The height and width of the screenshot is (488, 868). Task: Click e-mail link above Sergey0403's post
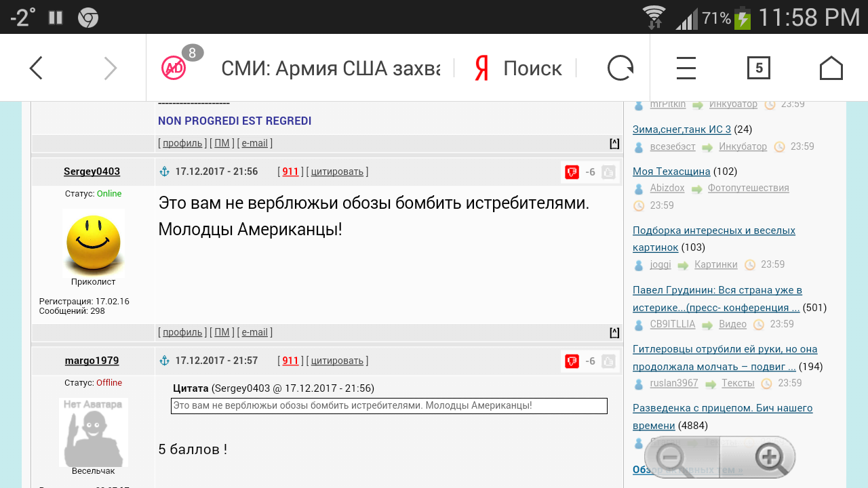click(x=255, y=143)
